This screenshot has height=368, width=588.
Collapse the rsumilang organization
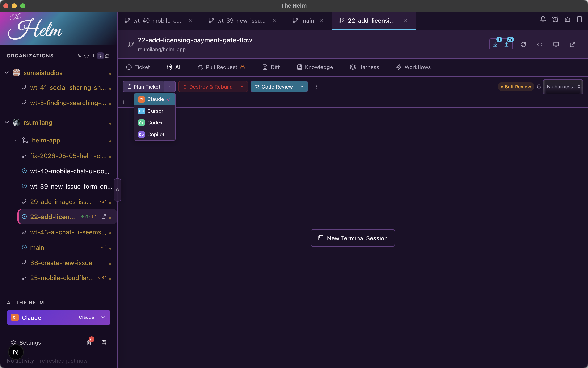click(x=7, y=123)
